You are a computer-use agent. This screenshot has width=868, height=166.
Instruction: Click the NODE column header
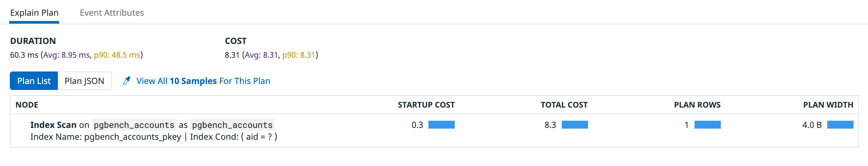[x=27, y=105]
